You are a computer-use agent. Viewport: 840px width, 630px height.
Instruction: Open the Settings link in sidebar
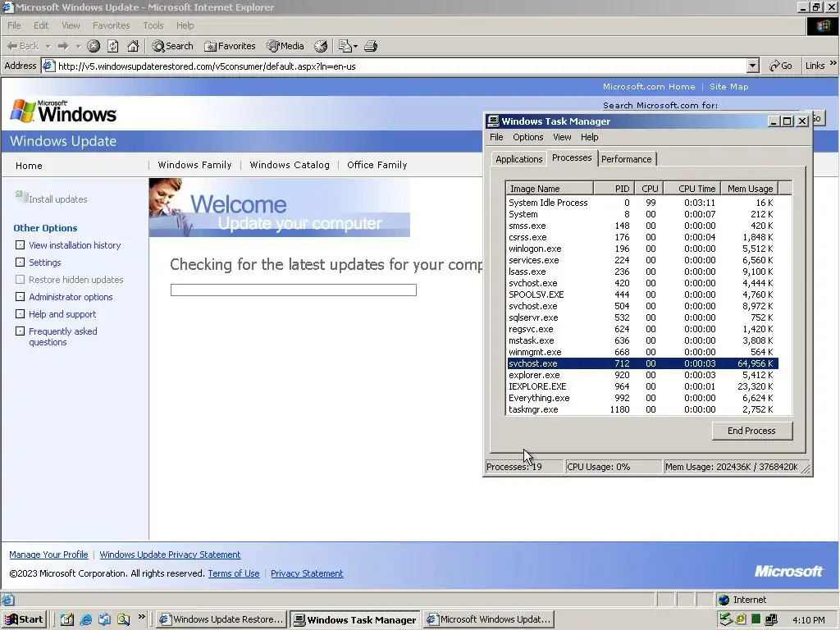tap(45, 262)
